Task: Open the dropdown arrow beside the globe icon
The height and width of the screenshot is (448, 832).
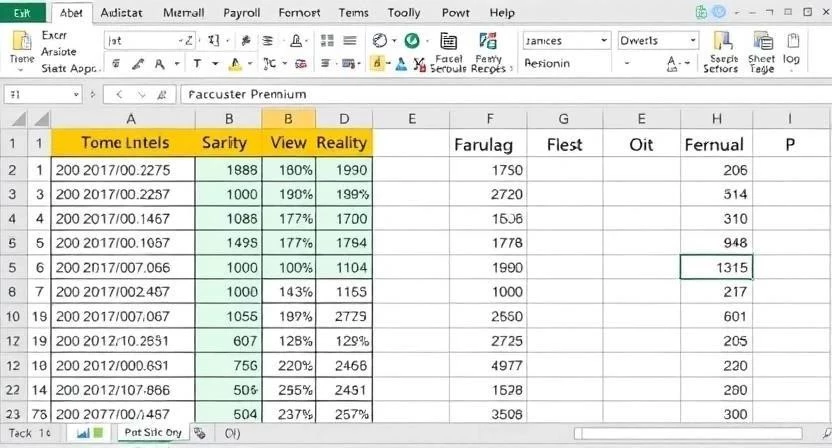Action: tap(394, 41)
